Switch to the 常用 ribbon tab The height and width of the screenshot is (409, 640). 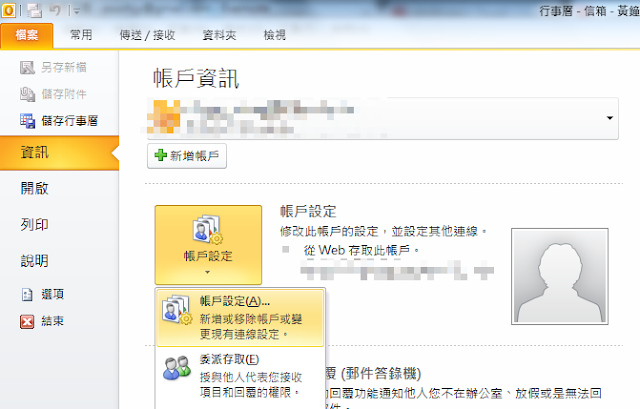(81, 35)
